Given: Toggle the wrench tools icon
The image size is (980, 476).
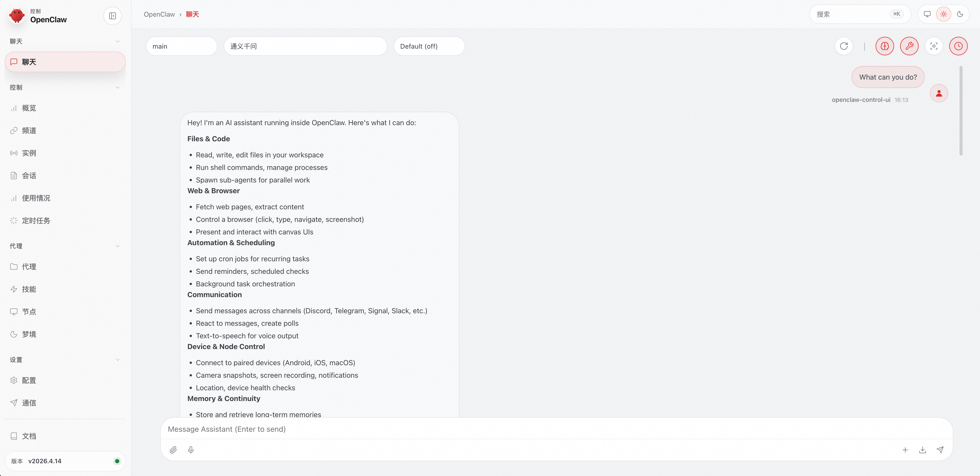Looking at the screenshot, I should coord(909,46).
